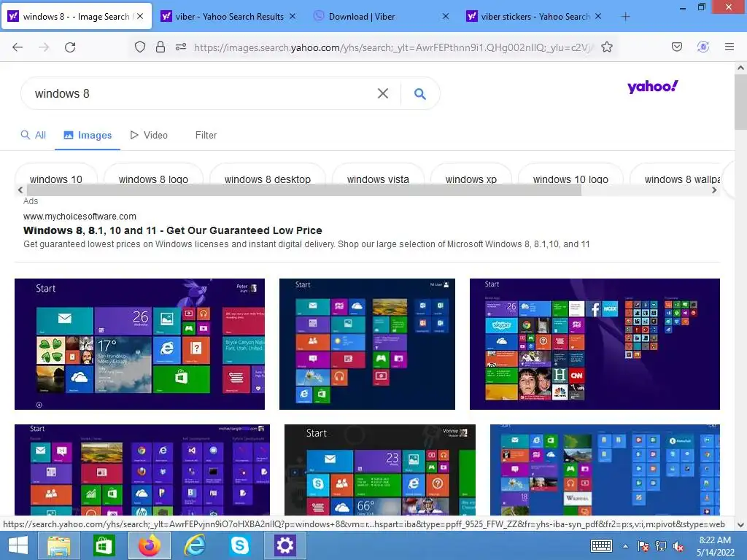
Task: Close the windows 8 Image Search tab
Action: point(140,16)
